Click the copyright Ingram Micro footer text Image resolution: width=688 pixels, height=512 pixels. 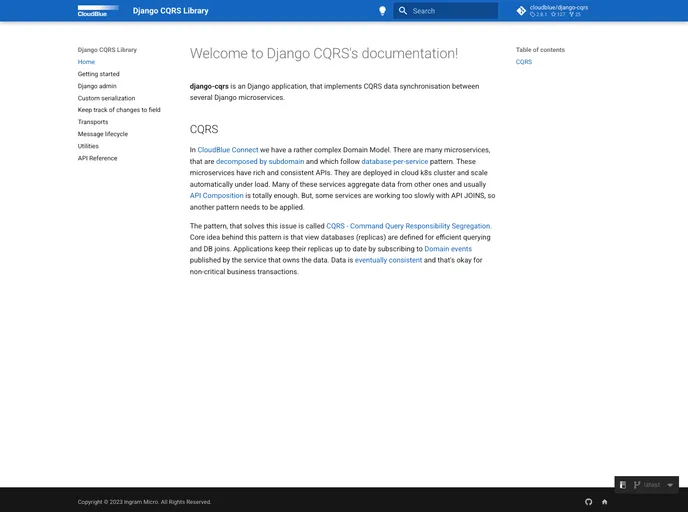click(x=144, y=502)
